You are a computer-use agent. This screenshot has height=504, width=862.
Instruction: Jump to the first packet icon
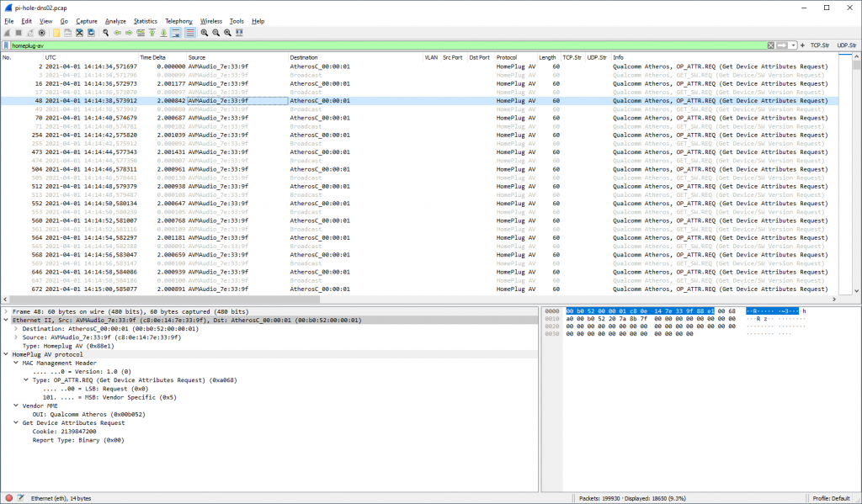point(152,33)
